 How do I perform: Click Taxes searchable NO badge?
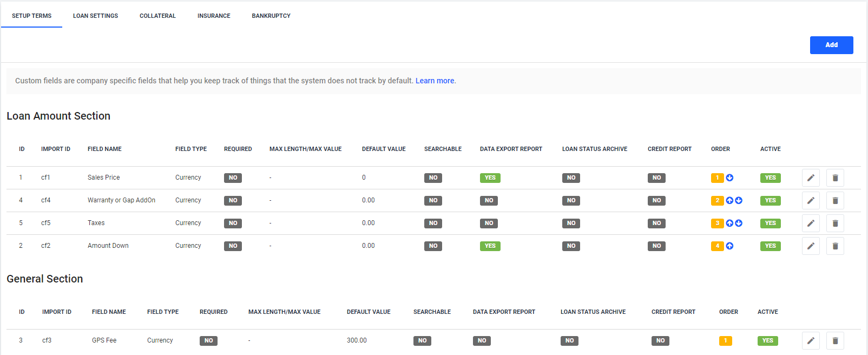[433, 223]
